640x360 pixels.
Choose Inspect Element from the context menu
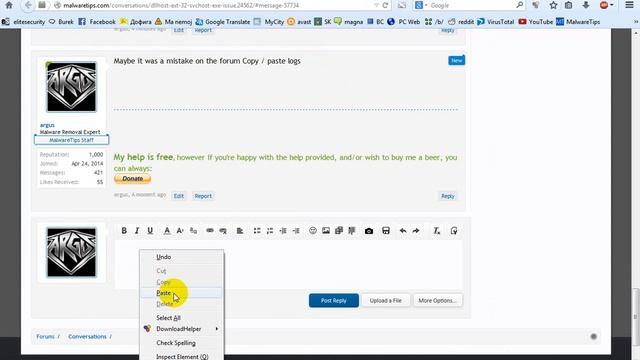(x=182, y=356)
